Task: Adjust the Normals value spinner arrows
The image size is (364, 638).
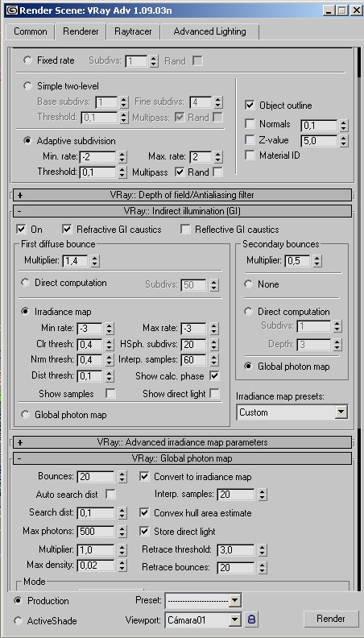Action: click(x=344, y=126)
